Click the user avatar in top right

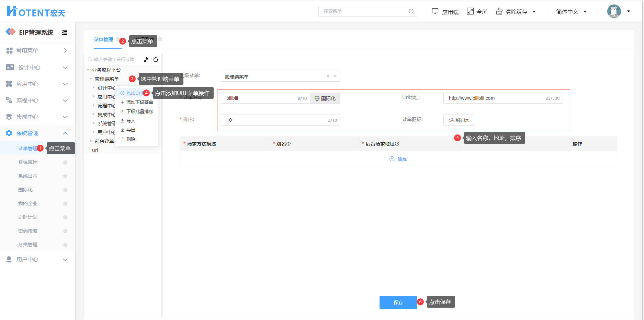pyautogui.click(x=614, y=11)
